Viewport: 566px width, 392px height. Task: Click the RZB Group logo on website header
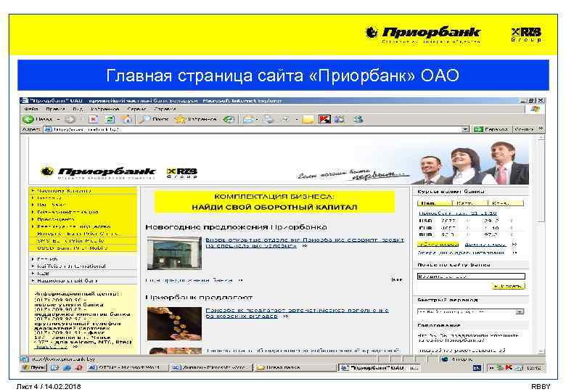tap(182, 173)
